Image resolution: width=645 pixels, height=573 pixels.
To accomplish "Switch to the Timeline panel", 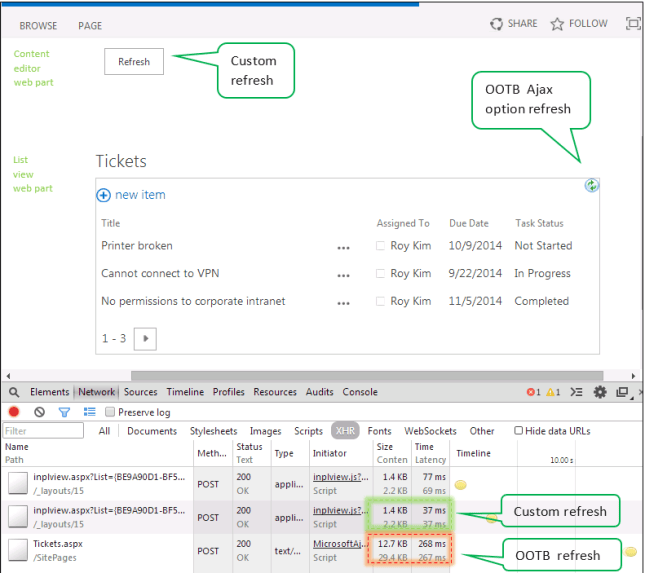I will (x=185, y=392).
